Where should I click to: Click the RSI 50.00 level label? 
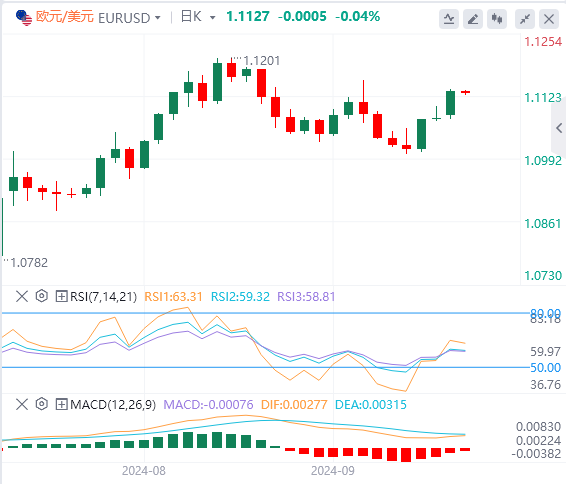(x=545, y=368)
